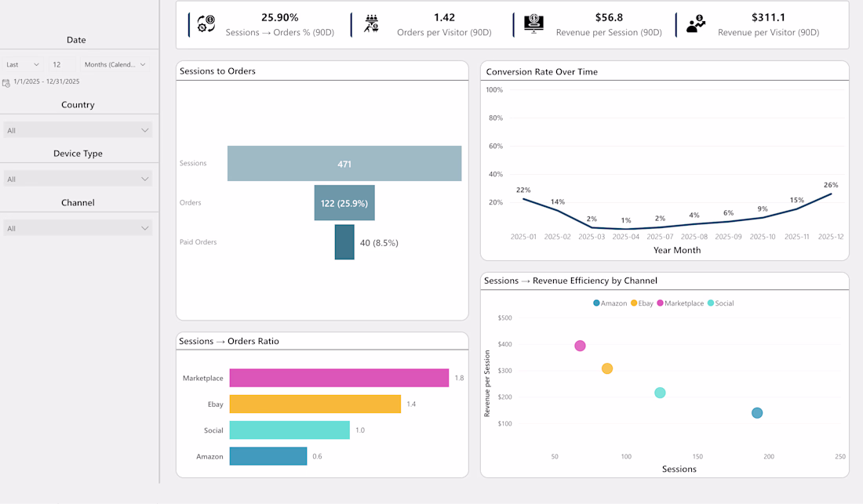Click the Sessions to Orders chart title

(217, 71)
